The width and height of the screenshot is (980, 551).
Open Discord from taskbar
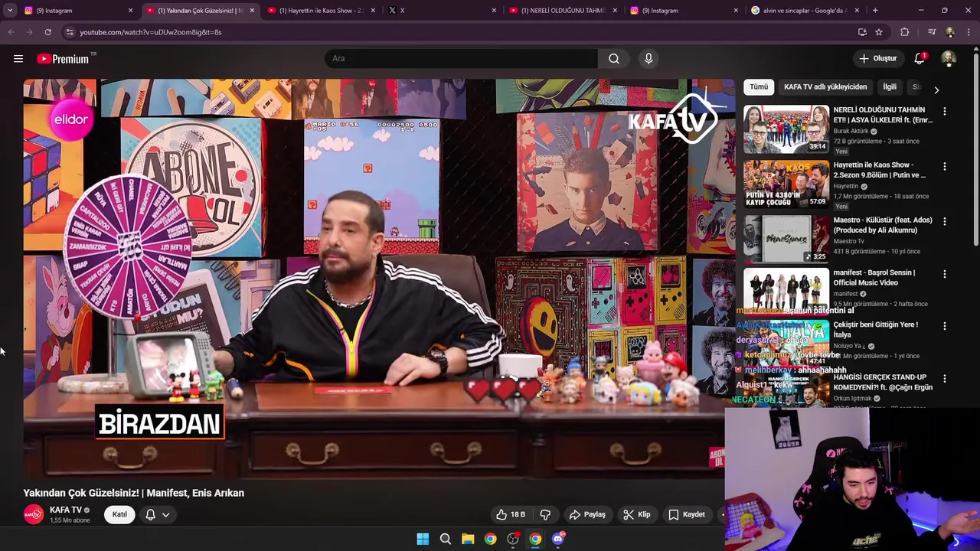[x=558, y=539]
